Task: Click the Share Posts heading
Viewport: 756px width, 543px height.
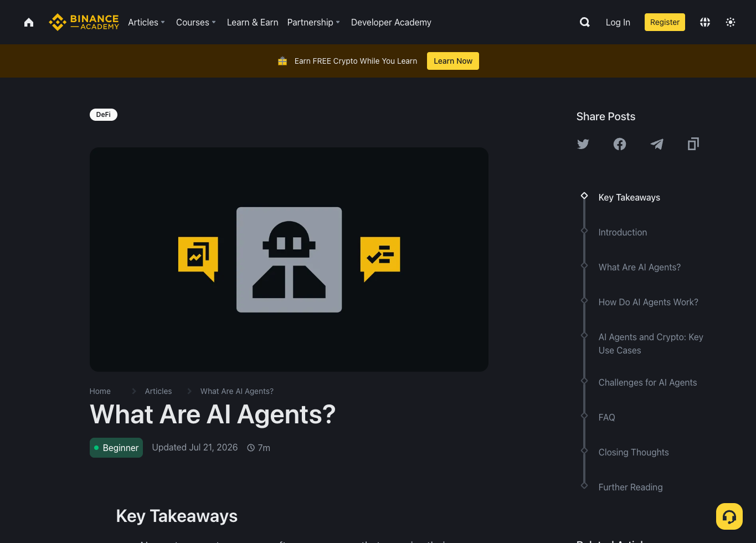Action: (606, 116)
